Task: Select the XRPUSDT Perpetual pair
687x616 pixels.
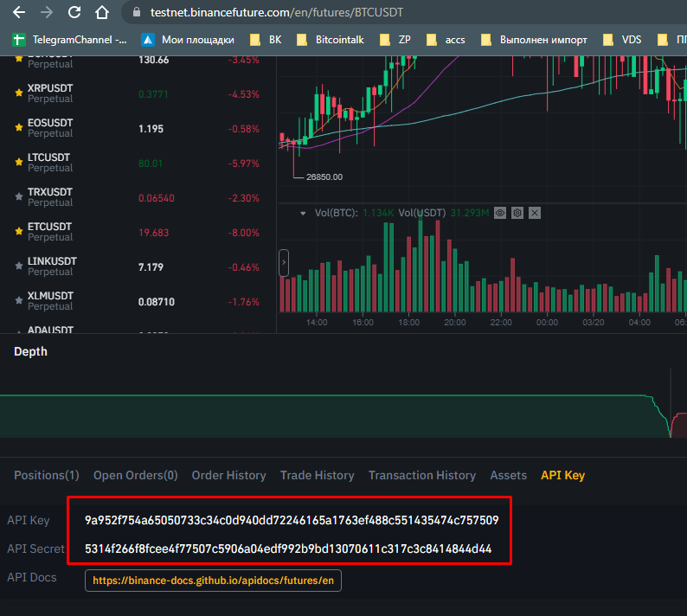Action: pos(50,93)
